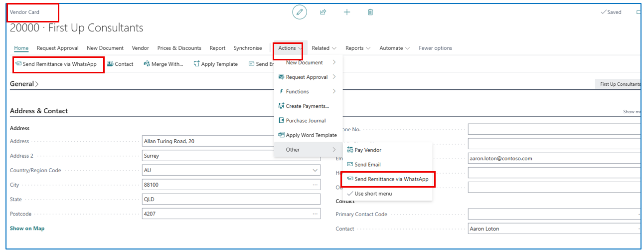Click the share icon at top
Viewport: 644px width, 252px height.
click(x=323, y=12)
